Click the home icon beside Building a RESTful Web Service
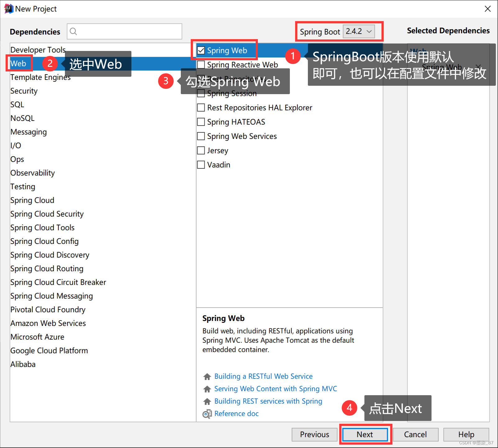Image resolution: width=498 pixels, height=448 pixels. pos(207,377)
